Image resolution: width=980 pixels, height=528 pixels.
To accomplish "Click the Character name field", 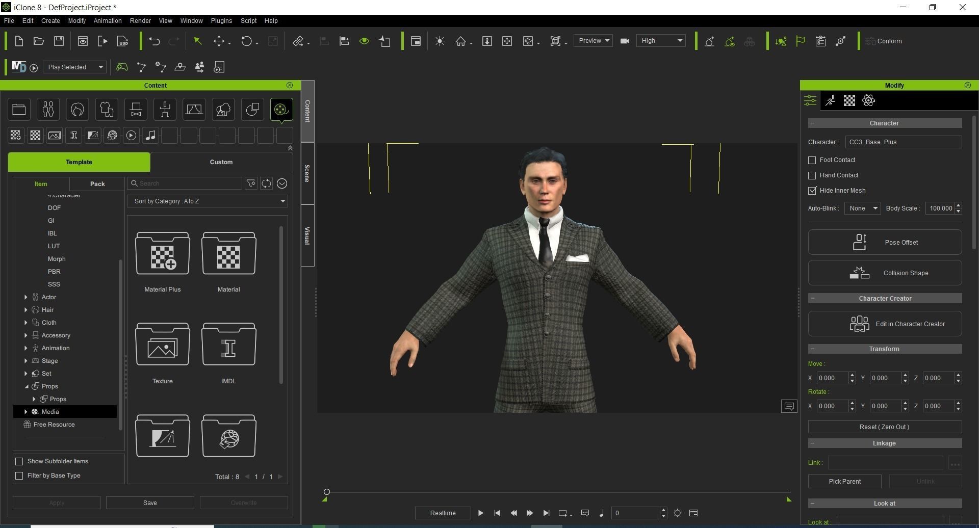I will (903, 142).
